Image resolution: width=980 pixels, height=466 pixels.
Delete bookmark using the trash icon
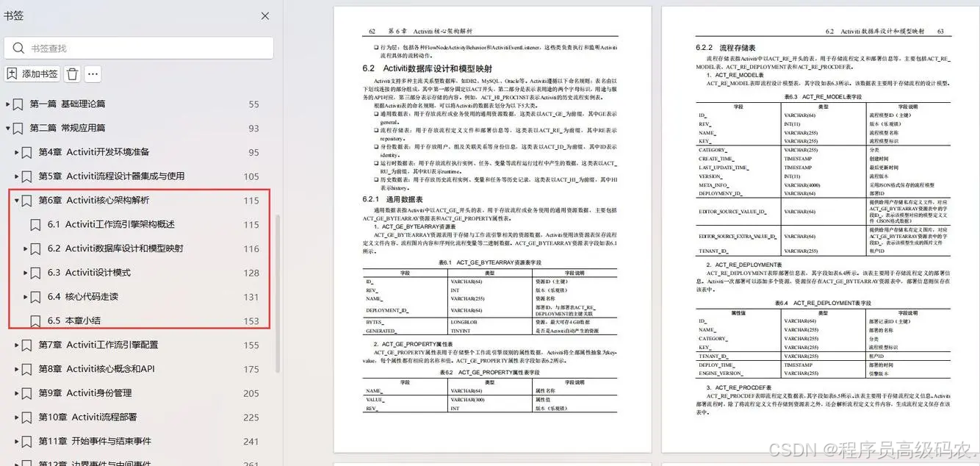(72, 74)
